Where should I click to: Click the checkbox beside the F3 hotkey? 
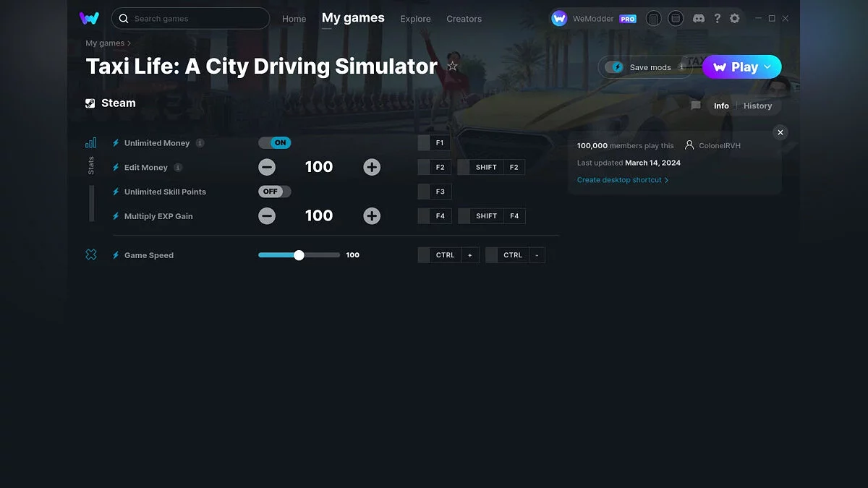tap(424, 192)
